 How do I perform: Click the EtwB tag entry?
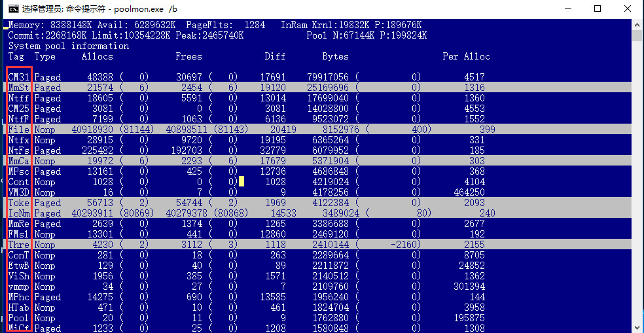click(19, 266)
